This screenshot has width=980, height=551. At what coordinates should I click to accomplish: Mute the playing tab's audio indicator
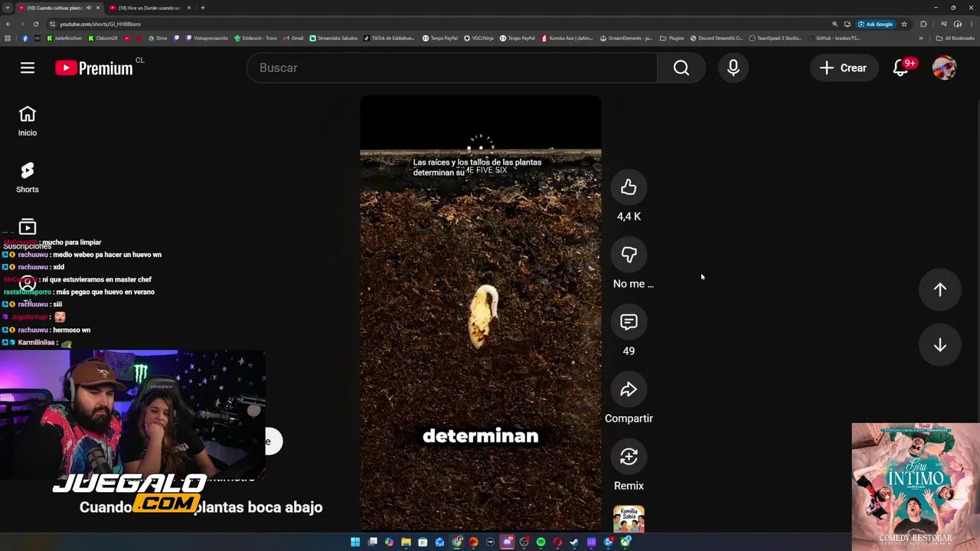88,8
